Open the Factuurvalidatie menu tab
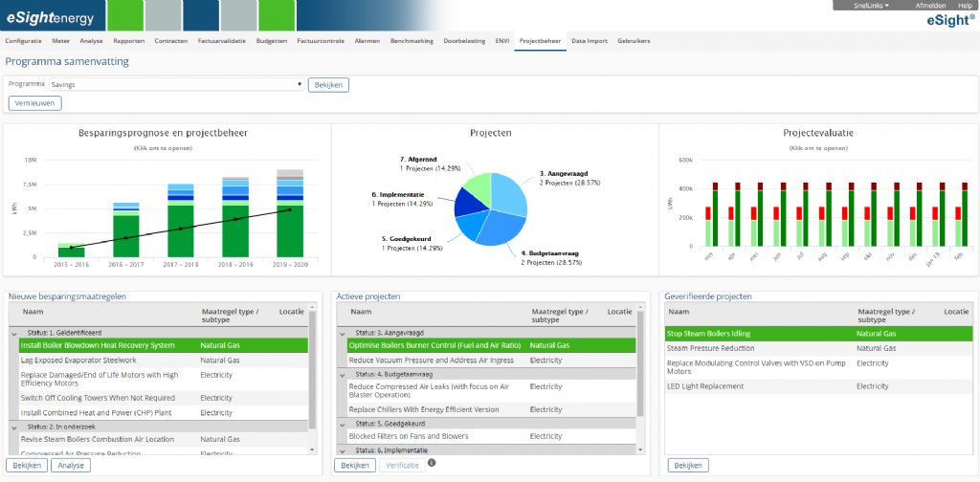Viewport: 980px width, 482px height. (x=222, y=41)
